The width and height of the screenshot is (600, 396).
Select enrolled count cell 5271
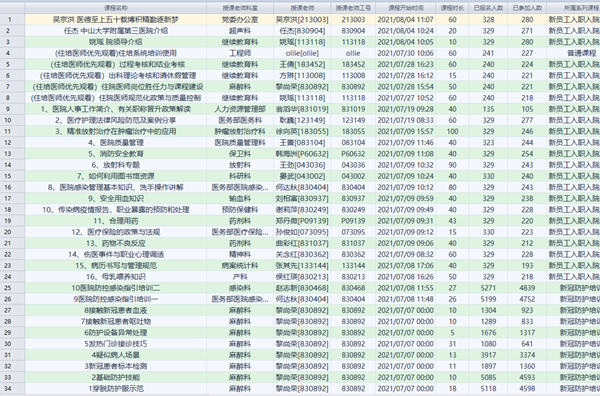coord(488,288)
